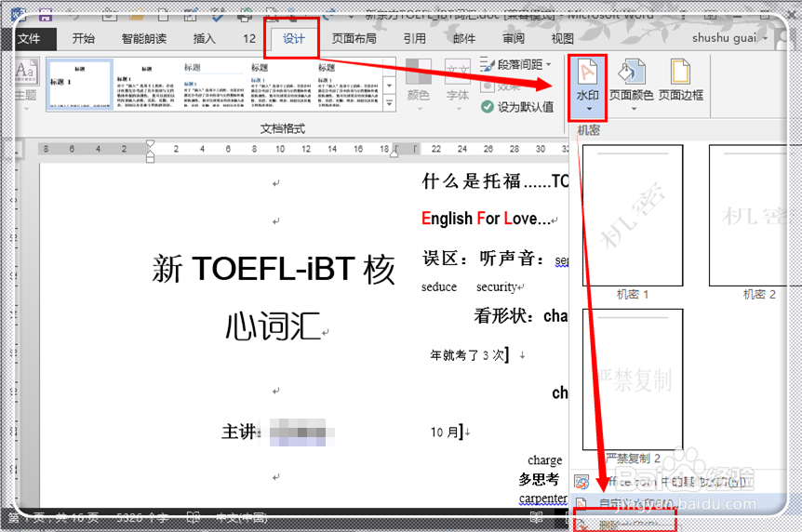This screenshot has width=802, height=532.
Task: Switch to the 智能朗读 tab
Action: pos(144,38)
